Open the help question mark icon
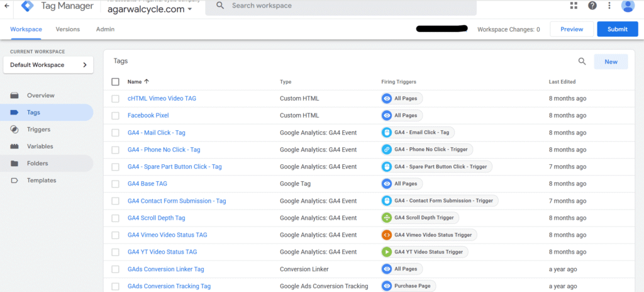Screen dimensions: 644x292 (592, 5)
